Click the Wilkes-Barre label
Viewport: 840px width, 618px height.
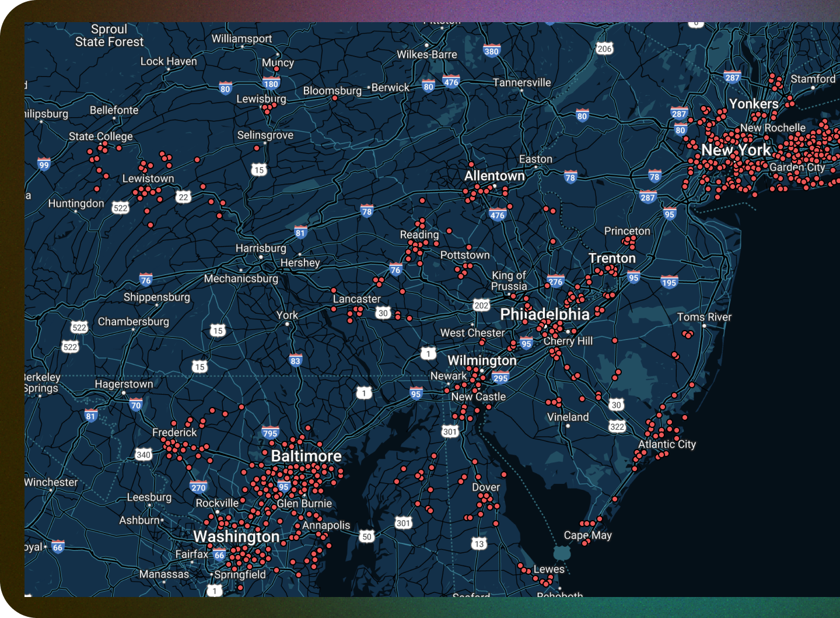[427, 54]
